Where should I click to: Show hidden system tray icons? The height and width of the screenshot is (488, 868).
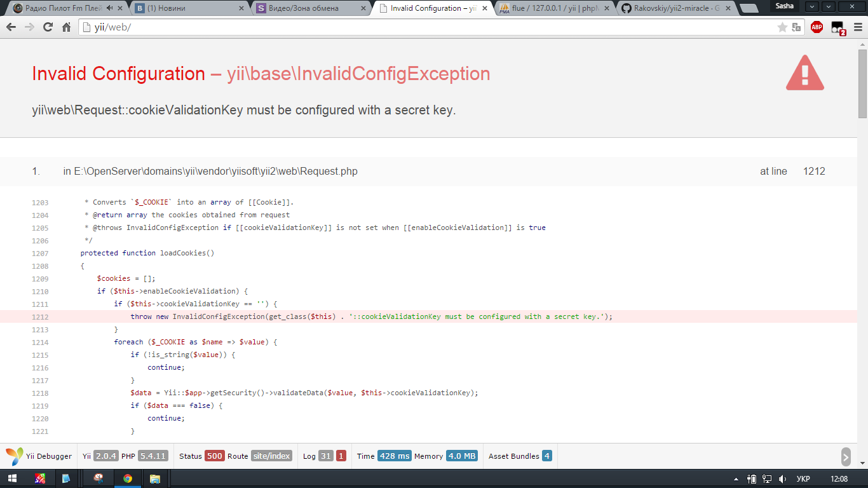(736, 479)
